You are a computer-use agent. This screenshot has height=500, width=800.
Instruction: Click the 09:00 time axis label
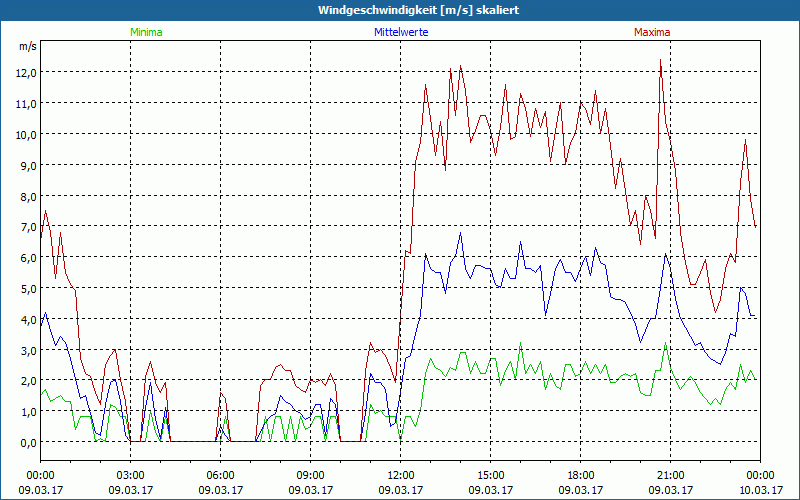[311, 475]
